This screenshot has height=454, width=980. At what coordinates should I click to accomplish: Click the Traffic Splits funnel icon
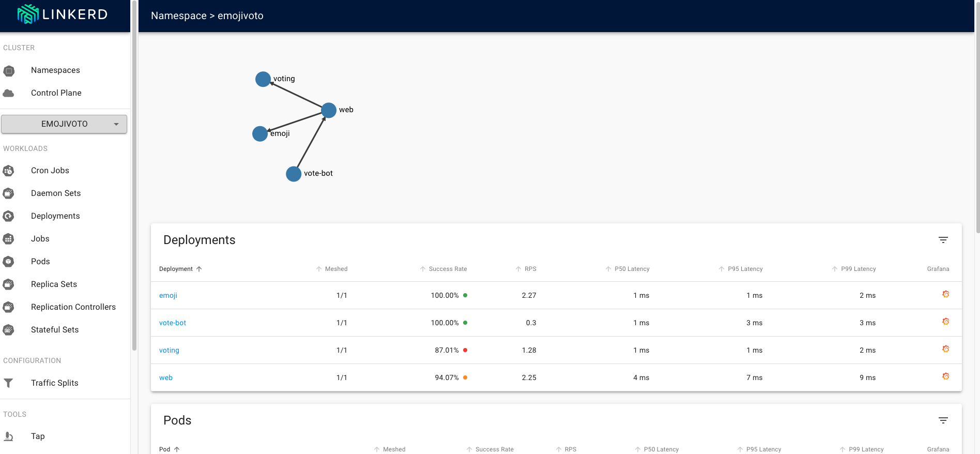9,383
